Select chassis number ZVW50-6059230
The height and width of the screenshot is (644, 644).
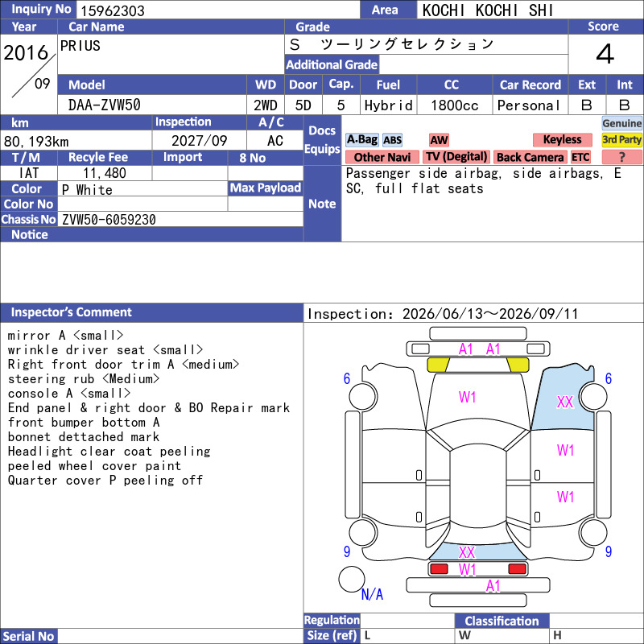(x=109, y=219)
